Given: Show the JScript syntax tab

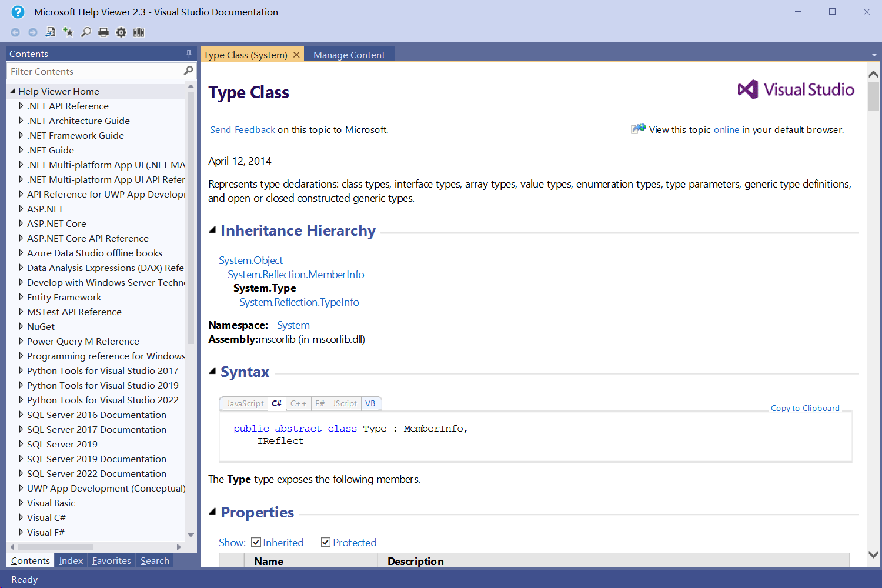Looking at the screenshot, I should point(345,403).
